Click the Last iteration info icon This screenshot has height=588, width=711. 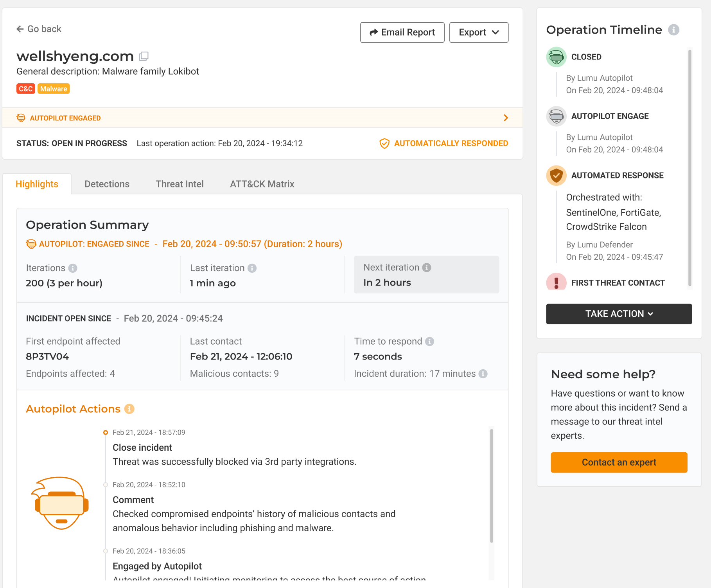252,268
